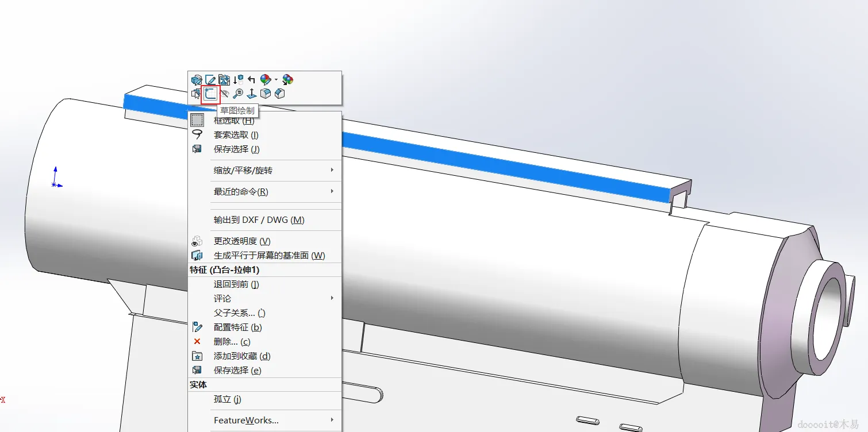This screenshot has height=432, width=868.
Task: Click the double color-ball appearance icon
Action: [x=287, y=80]
